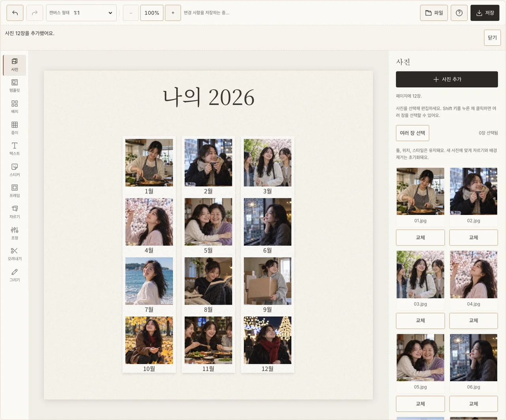Image resolution: width=506 pixels, height=420 pixels.
Task: Click the 사진 추가 (Add photo) button
Action: [447, 79]
